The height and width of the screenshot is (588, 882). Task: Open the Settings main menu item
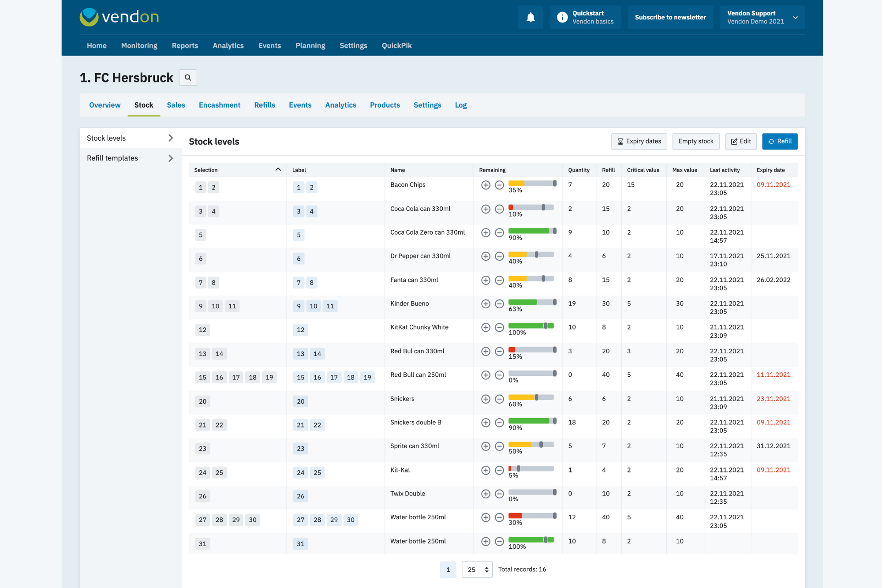pos(353,45)
